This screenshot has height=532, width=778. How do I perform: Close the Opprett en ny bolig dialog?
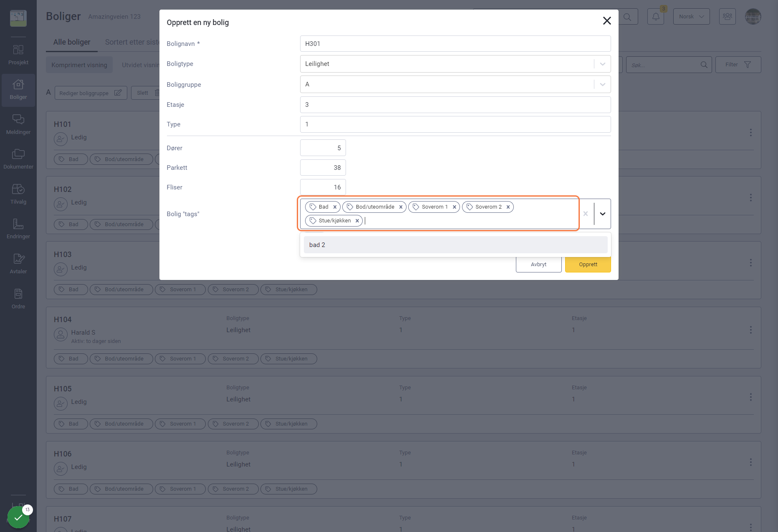pyautogui.click(x=607, y=21)
